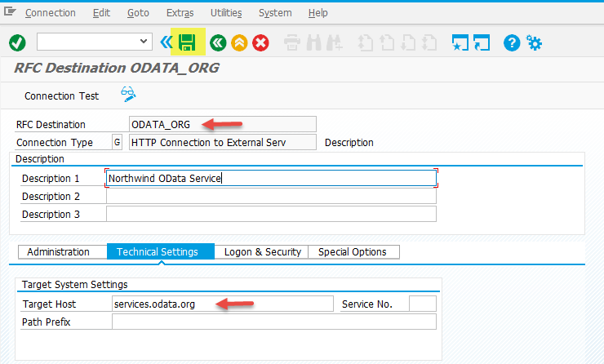Switch to the Logon & Security tab
Viewport: 604px width, 364px height.
(x=262, y=252)
